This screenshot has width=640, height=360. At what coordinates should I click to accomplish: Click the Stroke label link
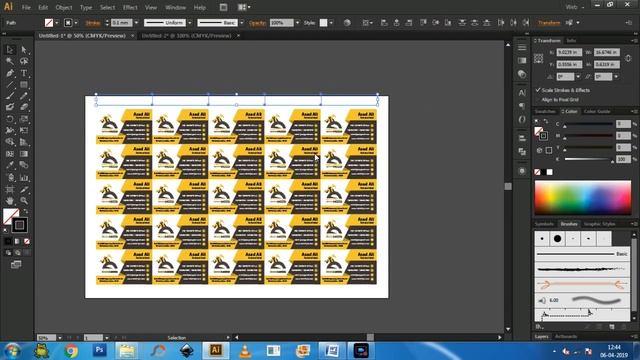point(93,23)
